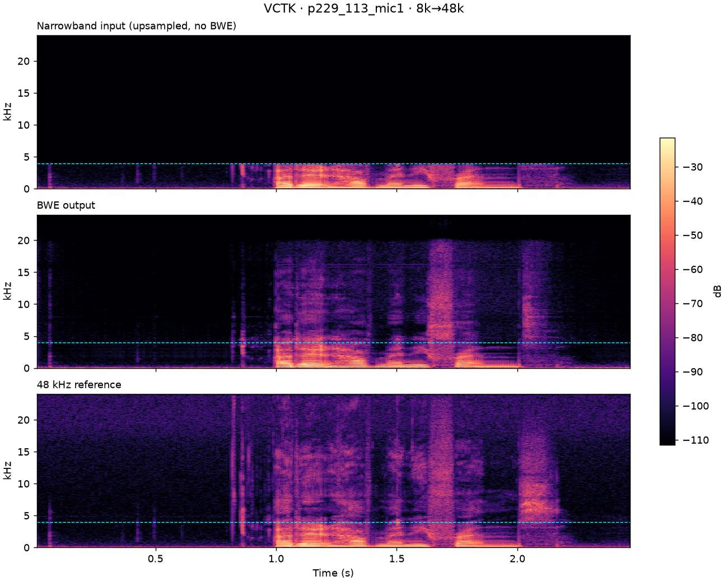Click the '0.5' time axis tick label

click(156, 559)
